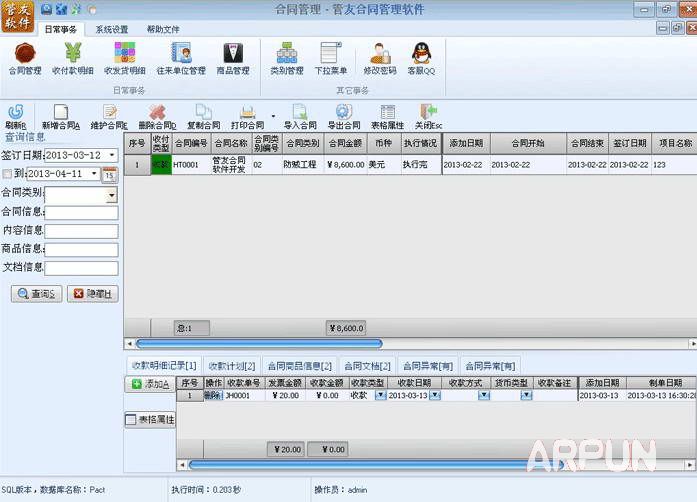Screen dimensions: 697x502
Task: Toggle the 到 end-date checkbox
Action: [x=8, y=174]
